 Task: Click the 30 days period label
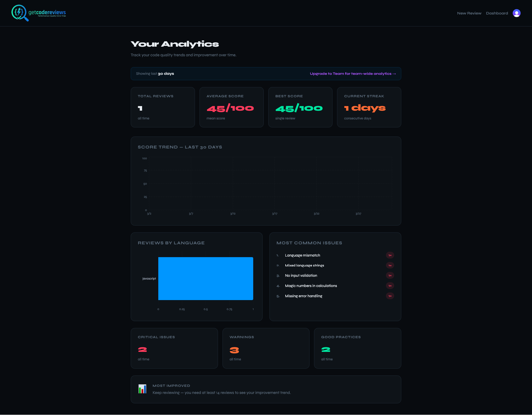click(x=166, y=73)
